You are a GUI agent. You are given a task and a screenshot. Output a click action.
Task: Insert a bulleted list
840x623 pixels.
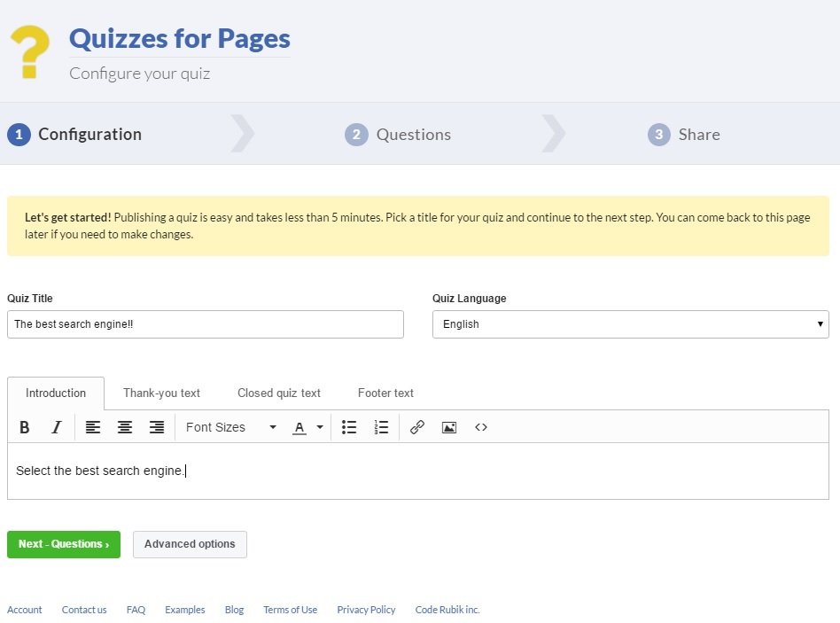[349, 427]
